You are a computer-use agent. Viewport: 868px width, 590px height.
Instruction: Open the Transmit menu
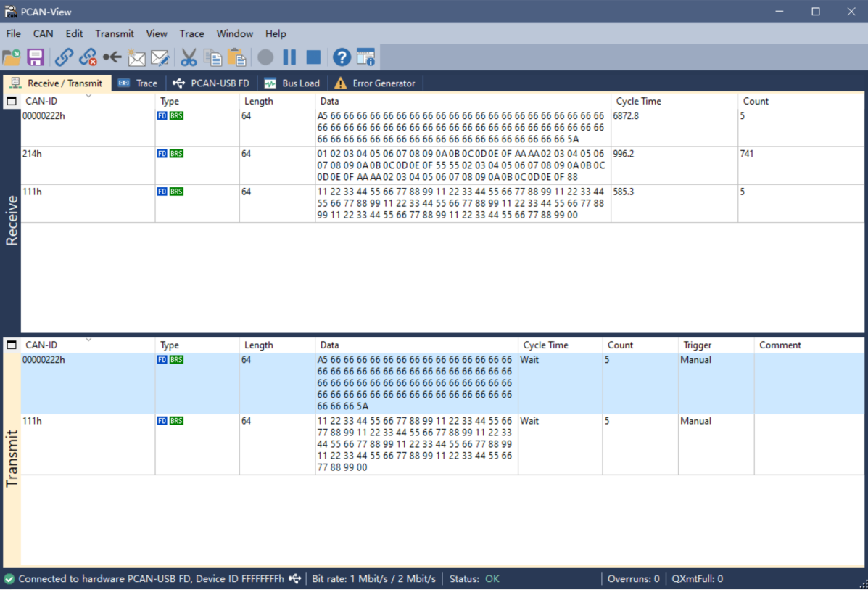point(115,34)
